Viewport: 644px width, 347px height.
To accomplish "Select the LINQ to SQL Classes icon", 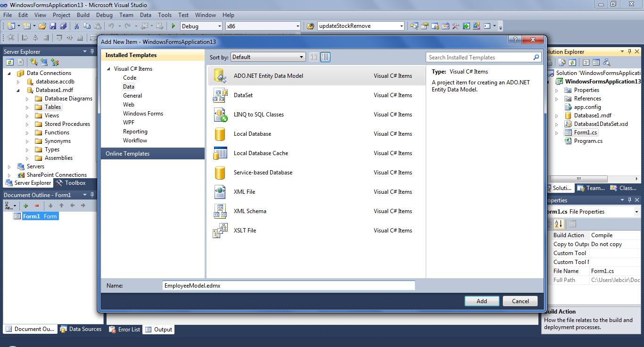I will [x=220, y=114].
